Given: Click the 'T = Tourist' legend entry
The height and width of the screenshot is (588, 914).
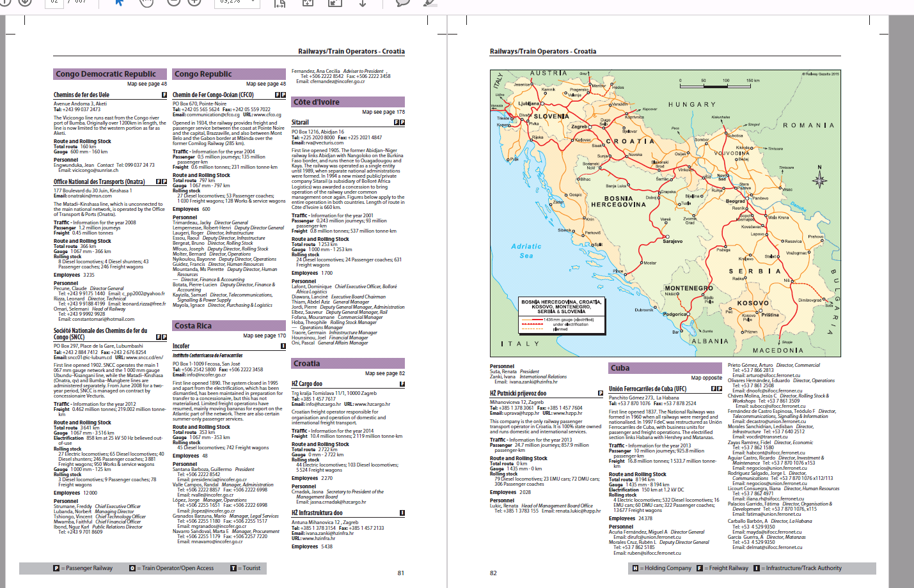Looking at the screenshot, I should point(245,568).
